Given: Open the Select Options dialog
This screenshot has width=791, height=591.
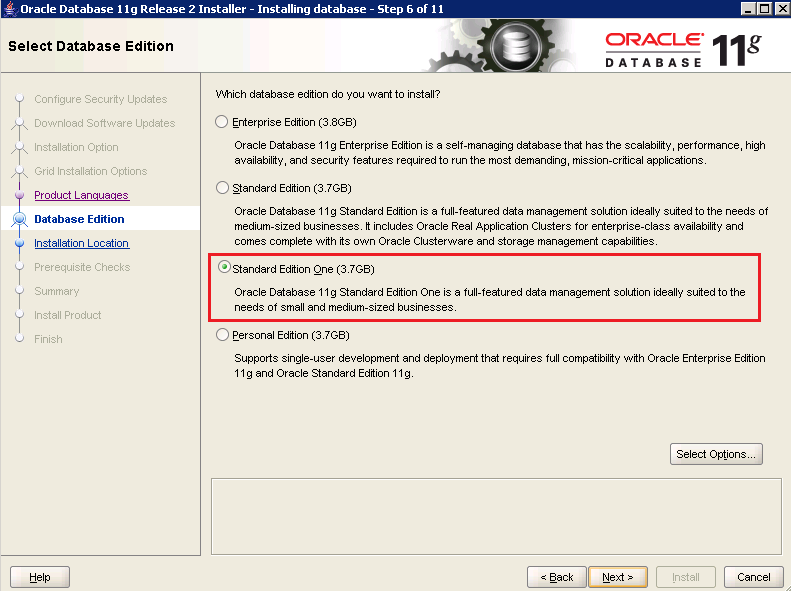Looking at the screenshot, I should click(x=716, y=454).
